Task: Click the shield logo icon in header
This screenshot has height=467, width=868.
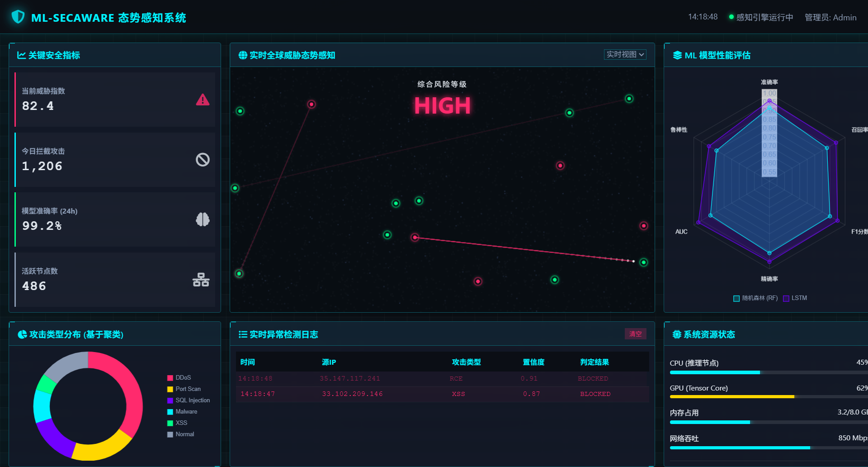Action: coord(18,17)
